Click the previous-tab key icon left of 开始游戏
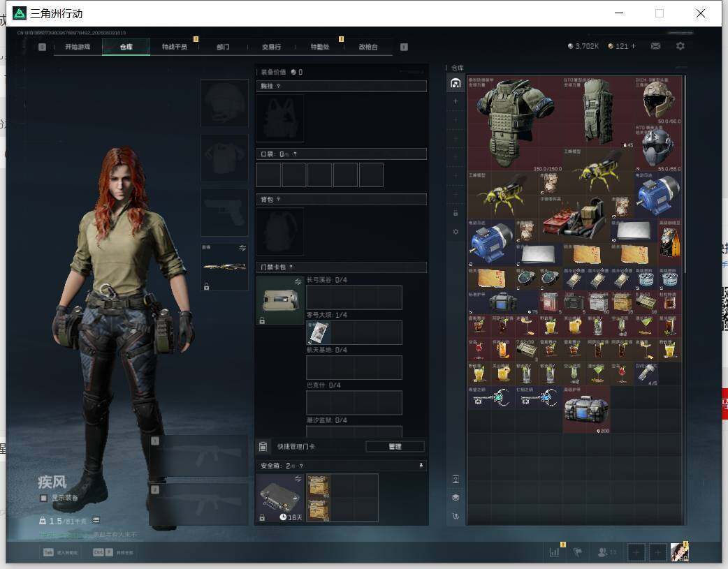The height and width of the screenshot is (569, 728). point(42,47)
